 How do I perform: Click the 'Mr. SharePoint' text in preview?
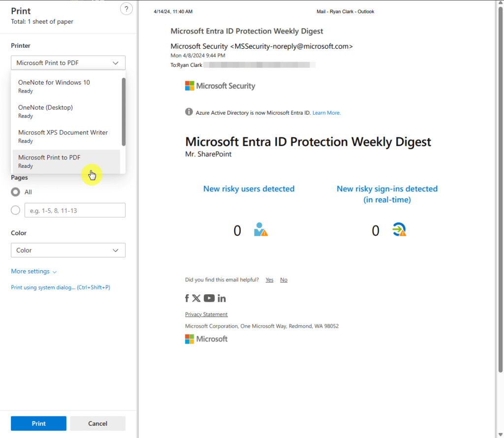coord(208,154)
